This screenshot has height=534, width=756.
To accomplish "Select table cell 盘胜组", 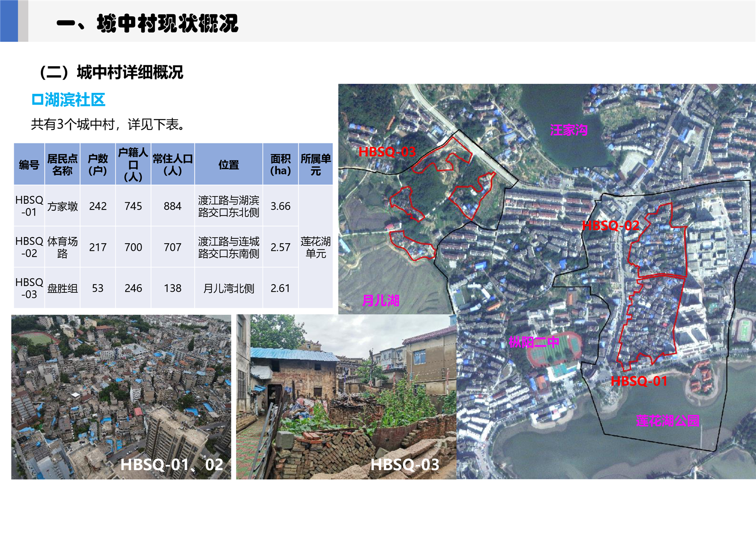I will pyautogui.click(x=62, y=287).
